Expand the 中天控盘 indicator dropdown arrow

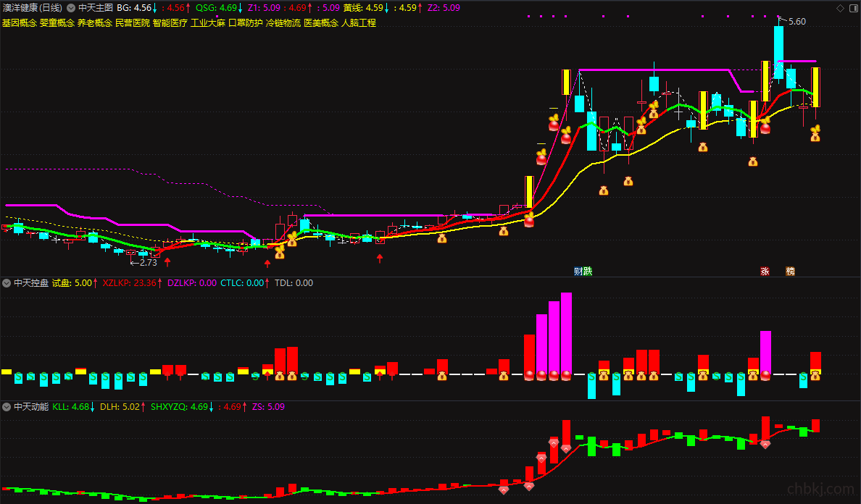pos(7,283)
